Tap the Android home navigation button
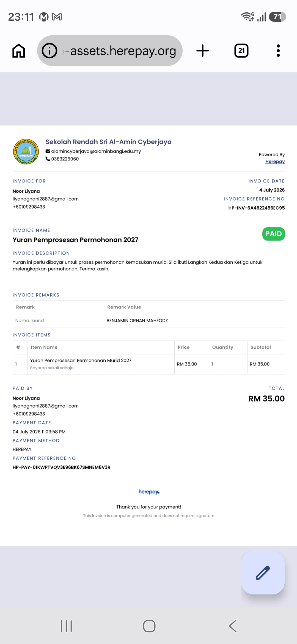 coord(149,626)
